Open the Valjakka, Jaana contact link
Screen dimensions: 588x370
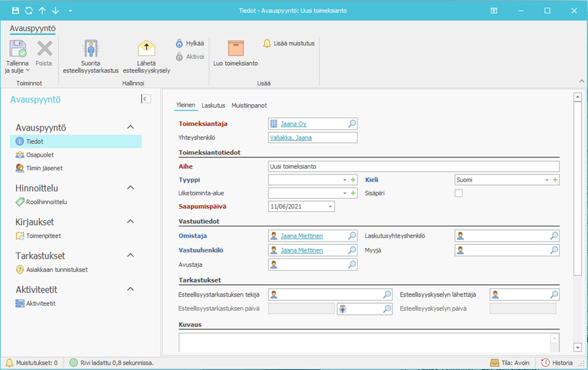click(290, 138)
